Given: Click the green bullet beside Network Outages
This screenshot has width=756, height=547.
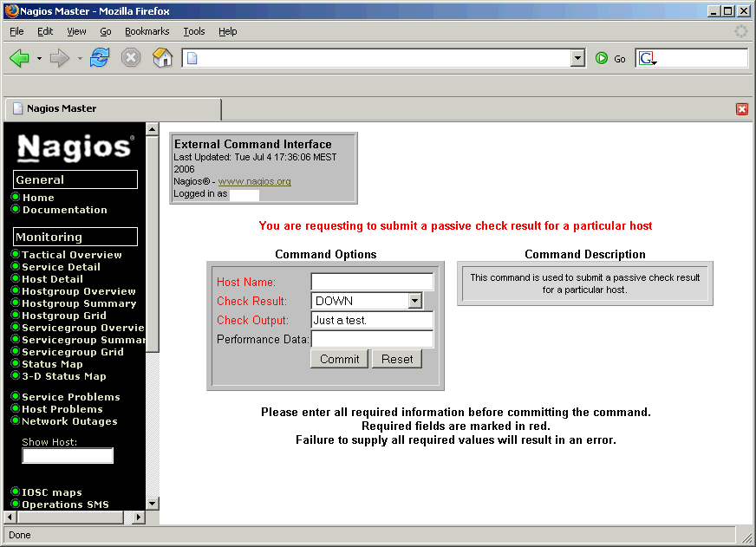Looking at the screenshot, I should [16, 420].
